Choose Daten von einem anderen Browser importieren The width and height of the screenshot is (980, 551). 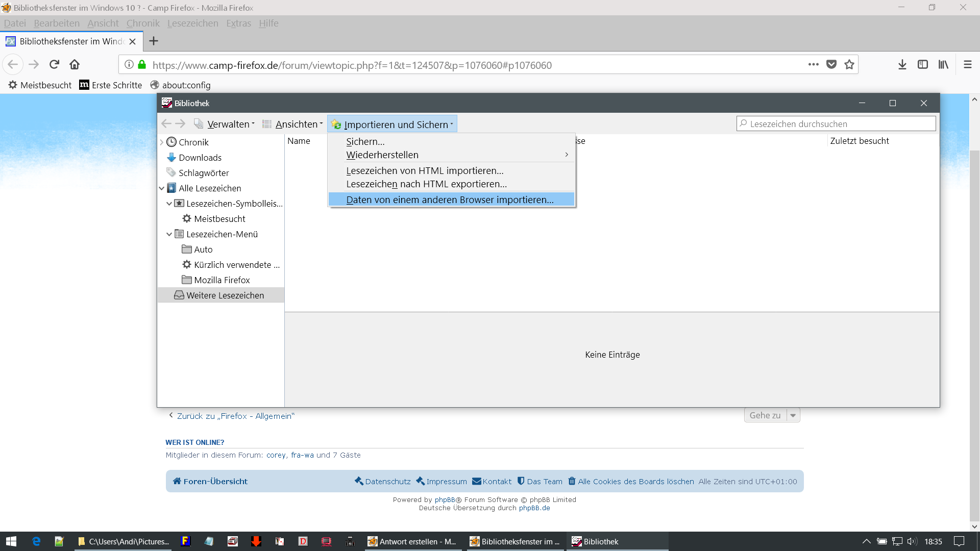click(x=450, y=200)
